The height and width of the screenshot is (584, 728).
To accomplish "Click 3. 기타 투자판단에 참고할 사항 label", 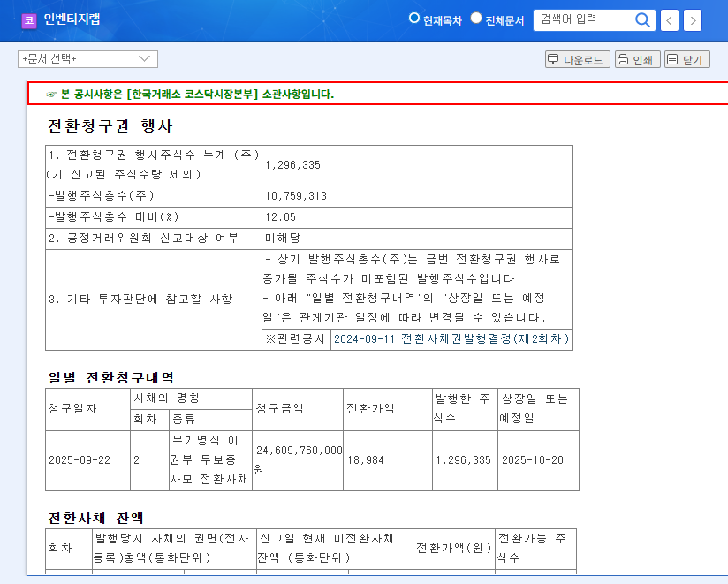I will (x=140, y=299).
